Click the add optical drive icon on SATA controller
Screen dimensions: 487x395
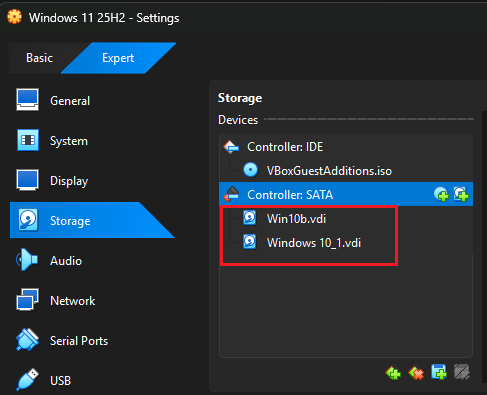(x=441, y=194)
